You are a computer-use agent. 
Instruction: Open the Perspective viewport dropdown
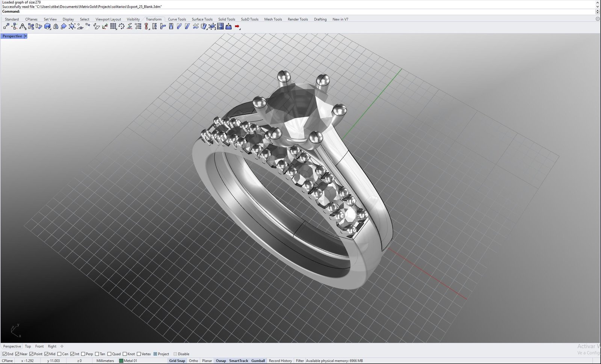coord(26,36)
